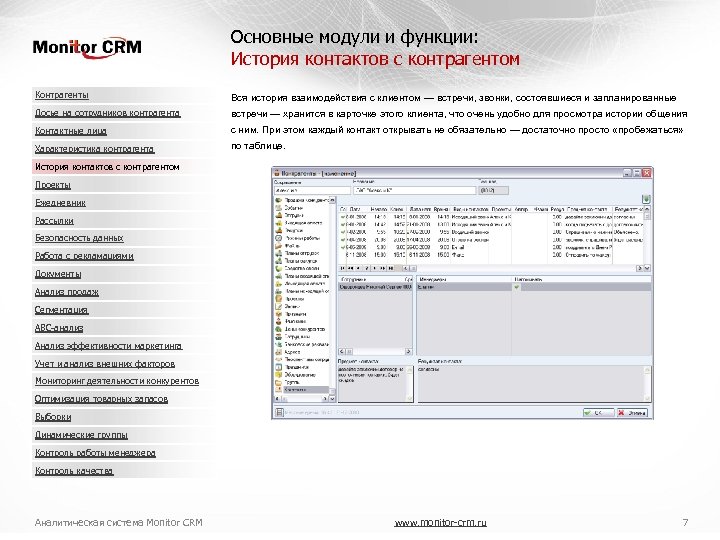Click the Результат контакта text area
The height and width of the screenshot is (540, 720).
(534, 384)
